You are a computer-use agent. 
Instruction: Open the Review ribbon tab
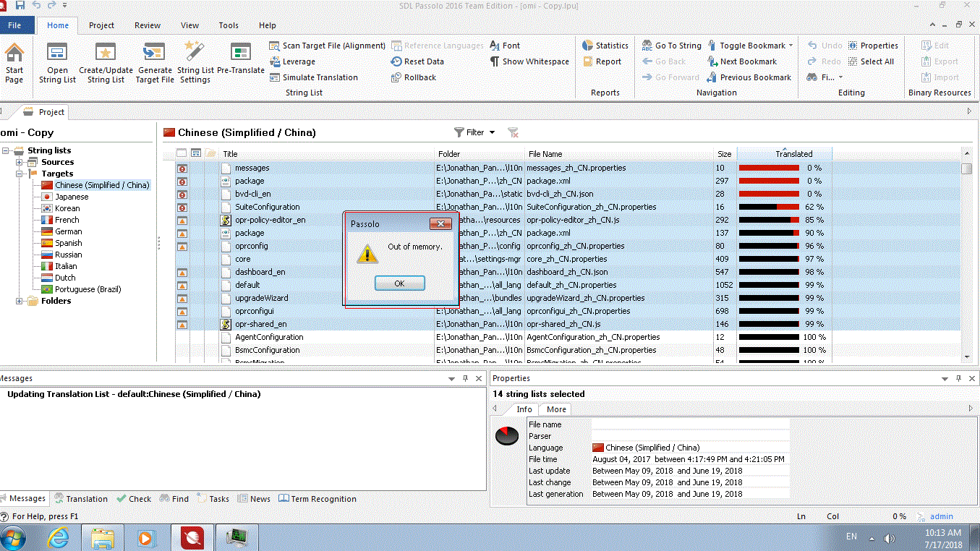point(148,25)
